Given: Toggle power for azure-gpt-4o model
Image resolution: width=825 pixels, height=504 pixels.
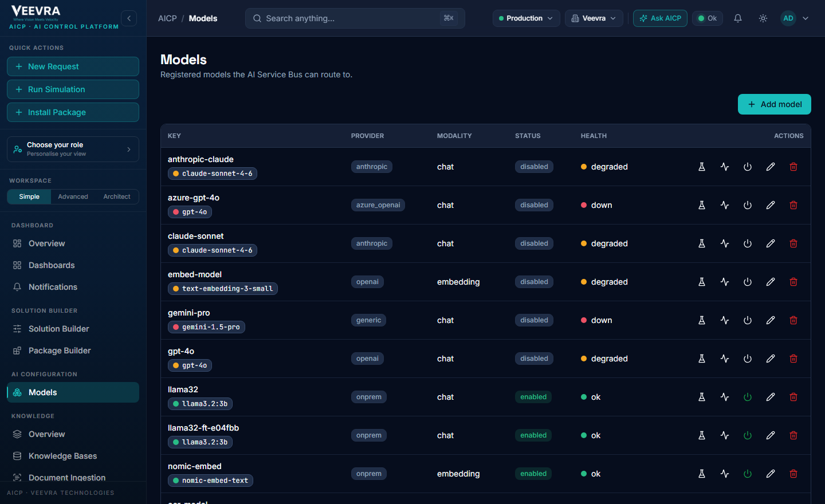Looking at the screenshot, I should point(748,205).
